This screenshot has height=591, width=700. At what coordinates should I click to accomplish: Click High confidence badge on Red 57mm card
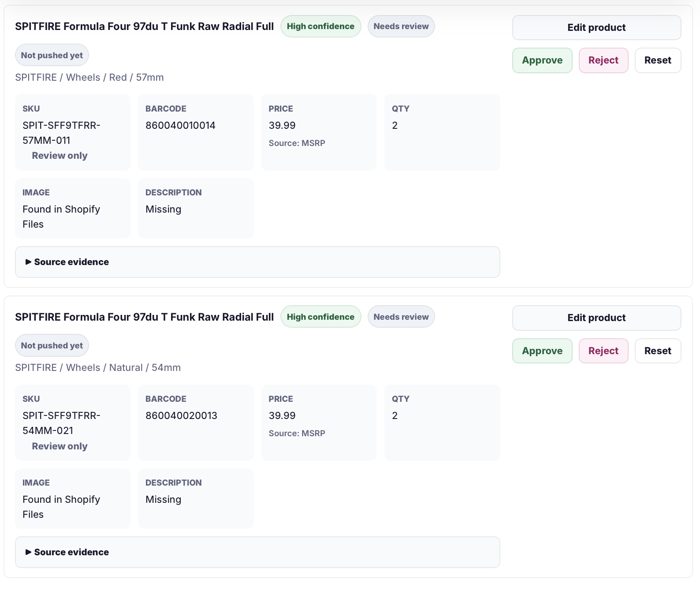pos(320,26)
